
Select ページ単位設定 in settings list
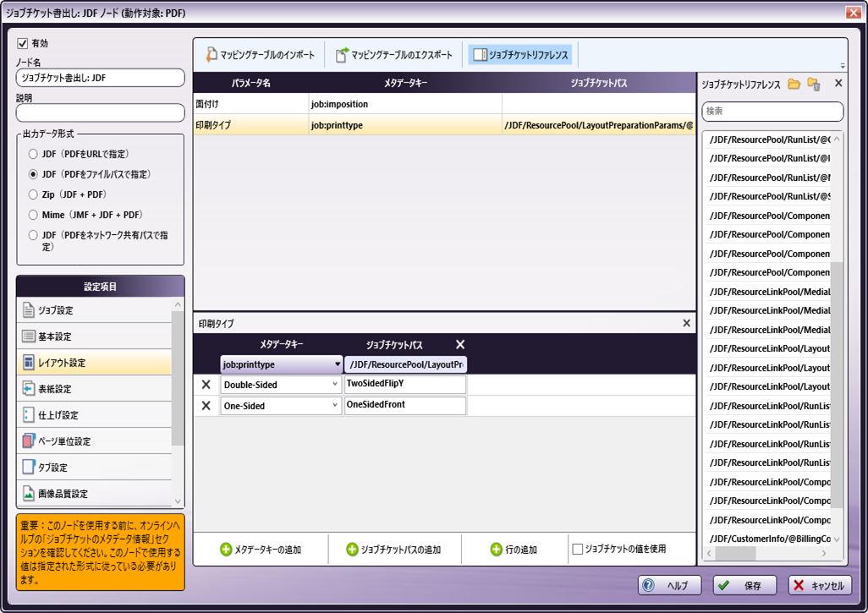point(94,441)
